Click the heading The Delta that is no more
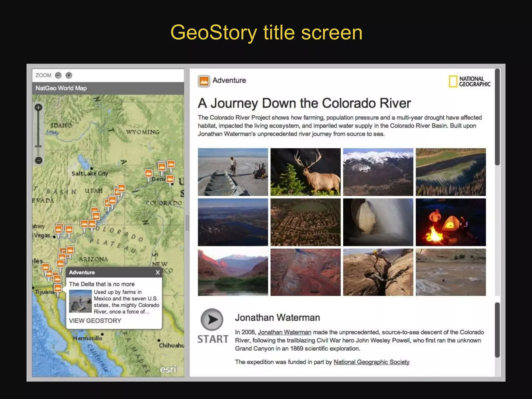 click(x=102, y=284)
